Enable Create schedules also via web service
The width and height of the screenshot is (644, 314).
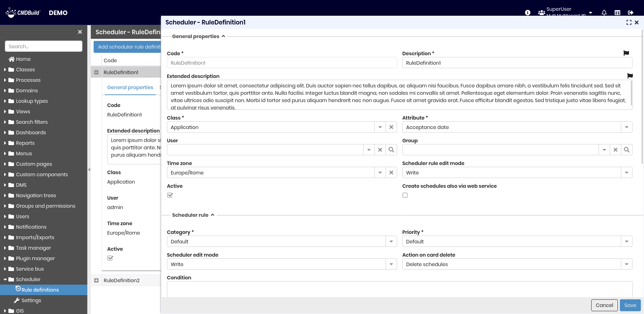click(x=405, y=195)
